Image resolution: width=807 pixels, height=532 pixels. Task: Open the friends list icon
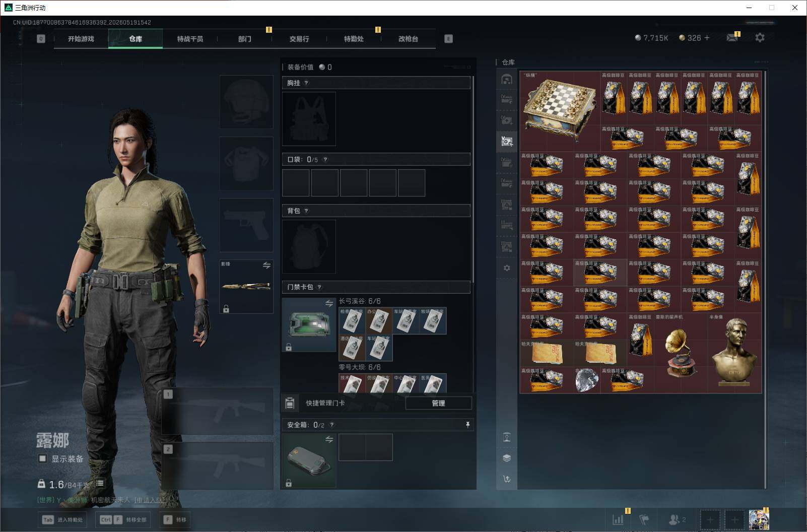coord(677,519)
